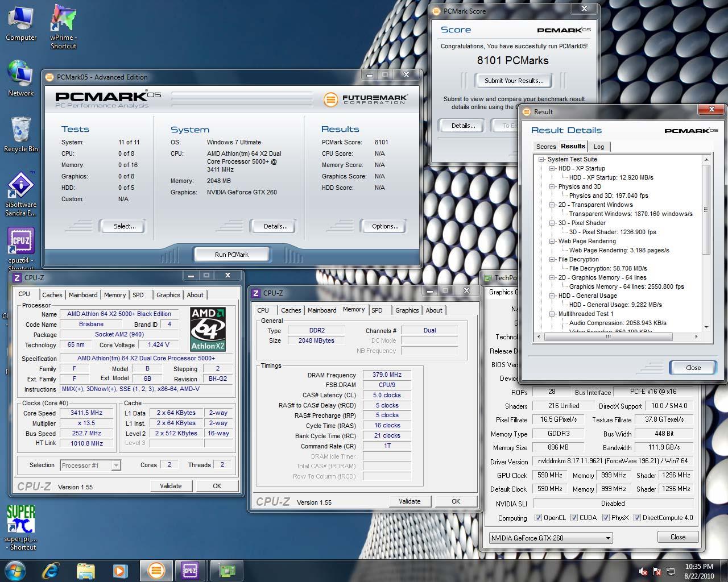Collapse the Web Page Rendering node
Viewport: 728px width, 582px height.
[552, 241]
